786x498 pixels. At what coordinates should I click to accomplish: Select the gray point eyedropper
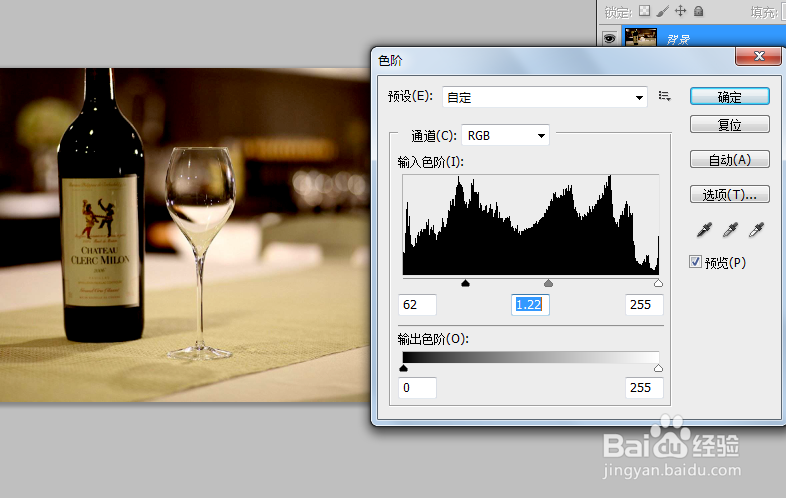(730, 230)
